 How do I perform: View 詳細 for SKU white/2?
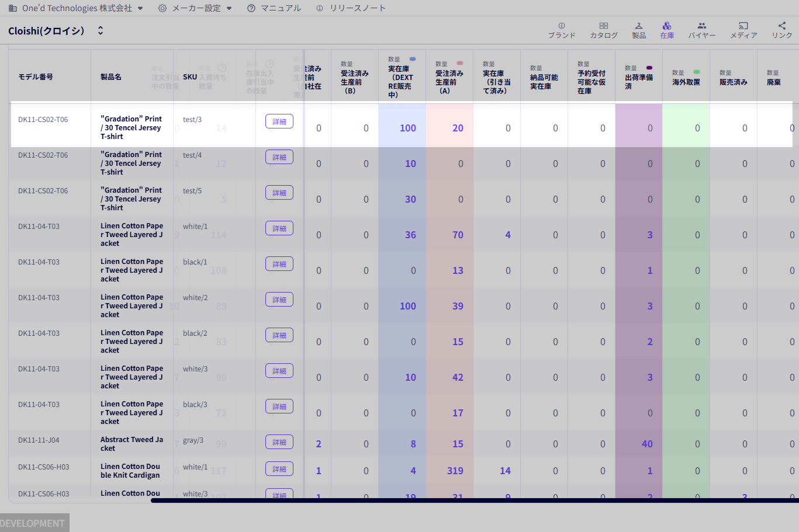279,300
